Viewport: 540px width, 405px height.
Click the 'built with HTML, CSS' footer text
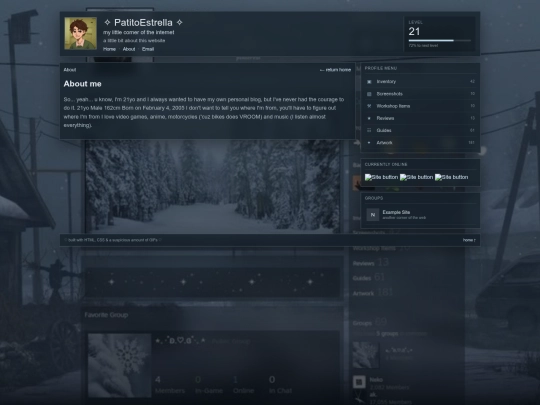click(x=113, y=240)
